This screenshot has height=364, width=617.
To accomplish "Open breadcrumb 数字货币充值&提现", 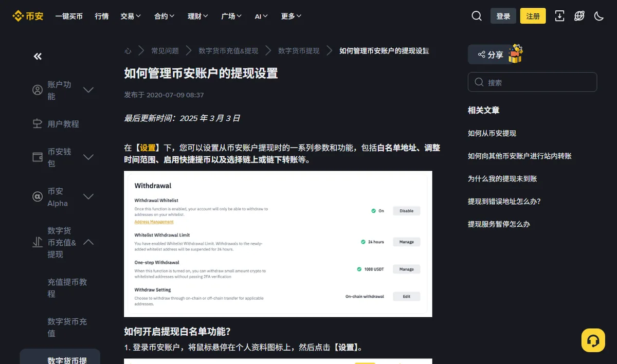I will pyautogui.click(x=228, y=50).
